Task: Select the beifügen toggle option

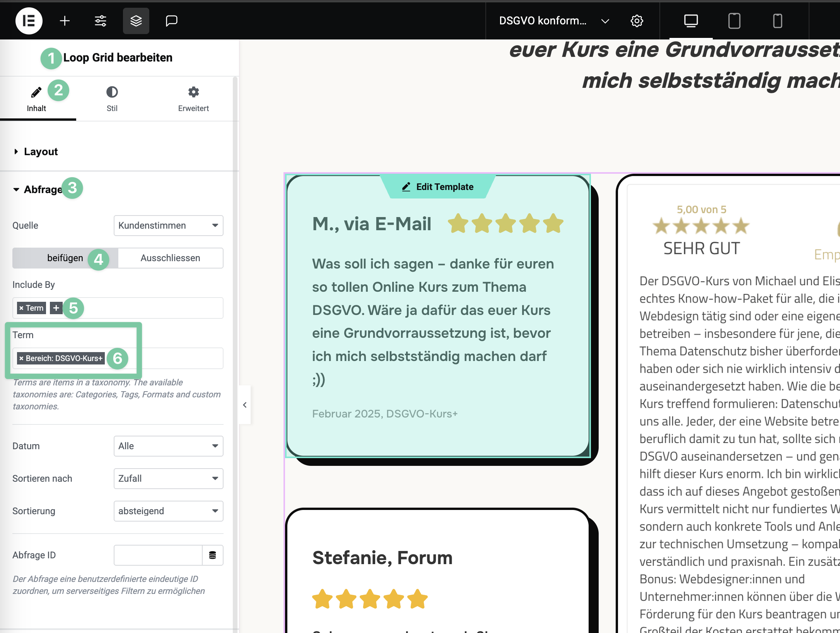Action: point(65,258)
